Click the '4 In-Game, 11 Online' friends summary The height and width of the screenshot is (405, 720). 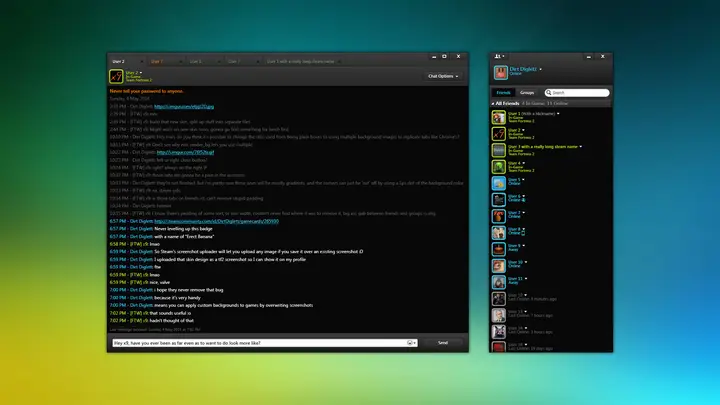(545, 104)
